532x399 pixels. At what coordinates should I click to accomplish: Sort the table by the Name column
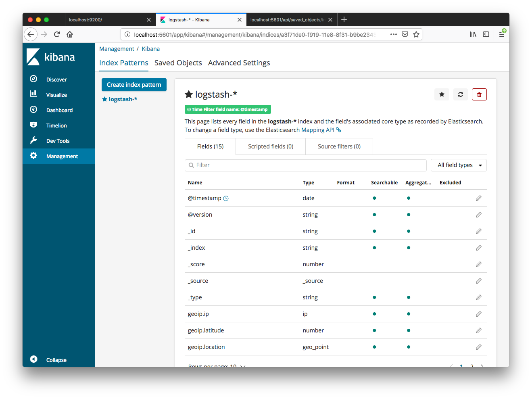point(195,183)
